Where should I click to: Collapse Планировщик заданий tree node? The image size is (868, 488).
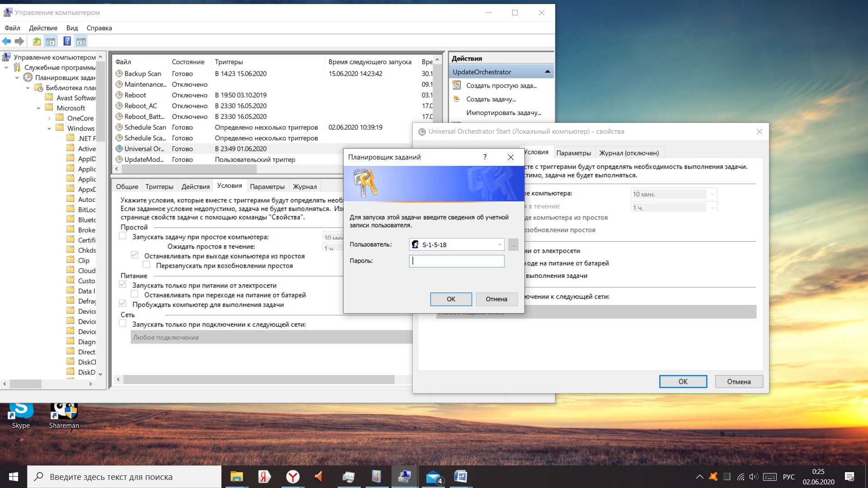(17, 78)
